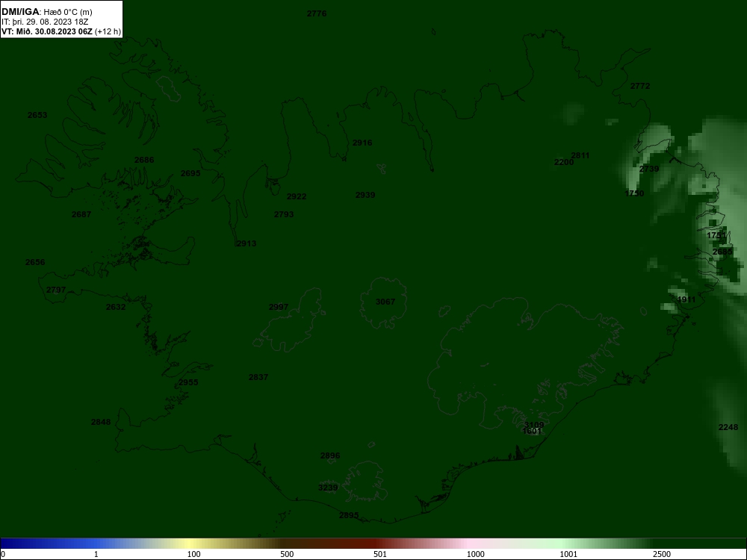The width and height of the screenshot is (747, 560).
Task: Click the 2896 height value
Action: point(330,455)
